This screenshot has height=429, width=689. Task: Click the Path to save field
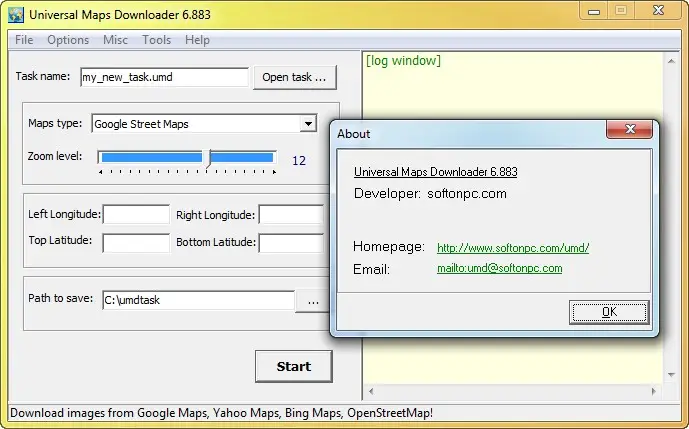click(x=199, y=300)
